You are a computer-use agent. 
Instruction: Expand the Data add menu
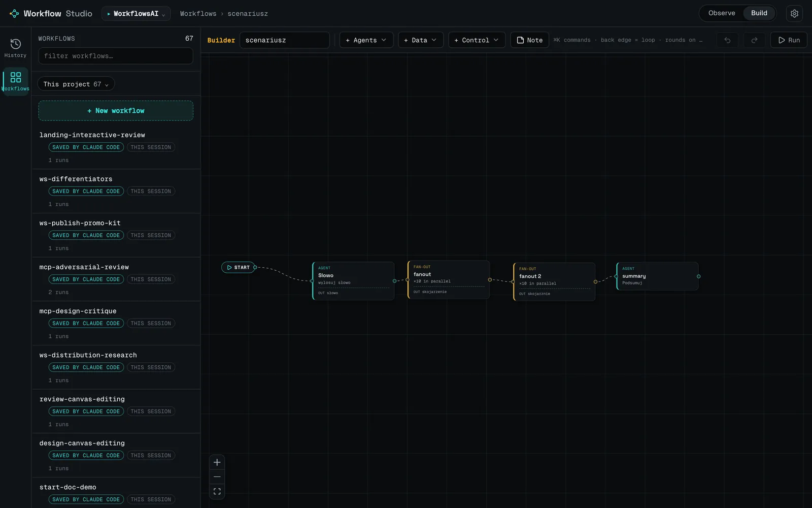pos(421,40)
